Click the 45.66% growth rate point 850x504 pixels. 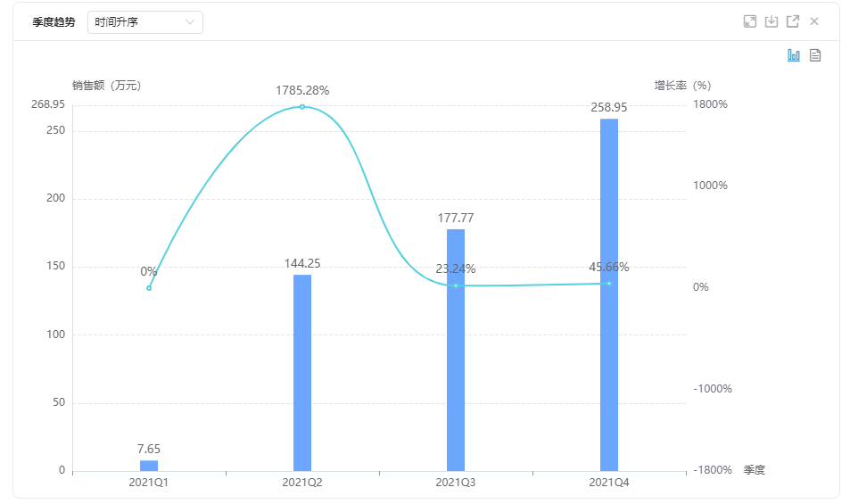tap(609, 284)
